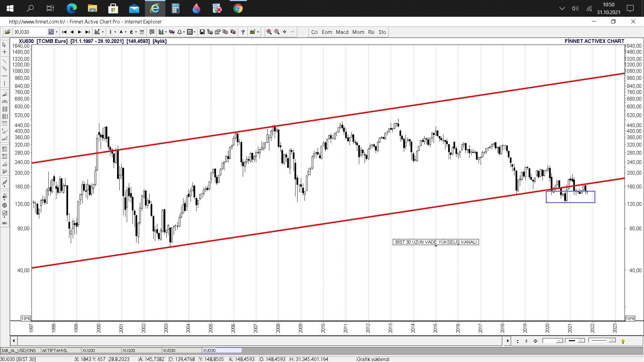The height and width of the screenshot is (362, 644).
Task: Click the alarm bell icon
Action: tap(179, 32)
